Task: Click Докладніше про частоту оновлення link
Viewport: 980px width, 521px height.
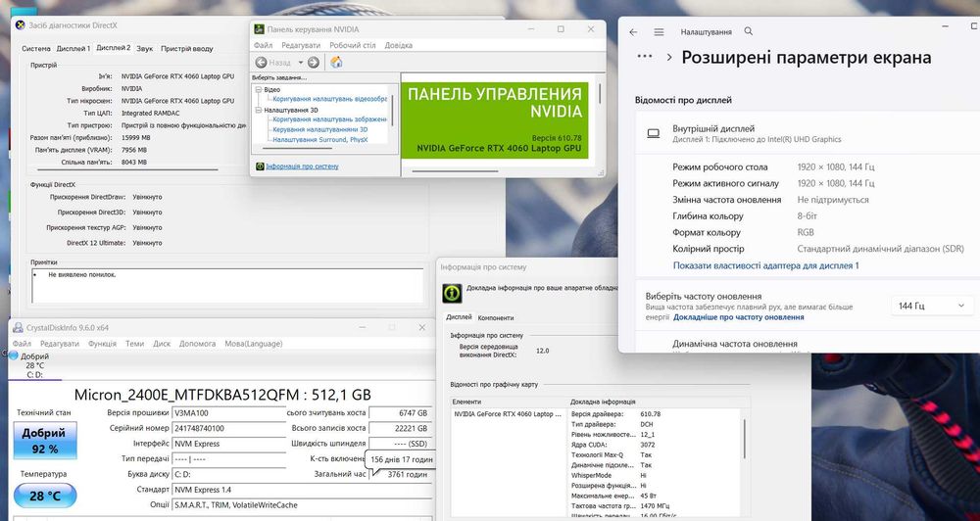Action: pos(739,317)
